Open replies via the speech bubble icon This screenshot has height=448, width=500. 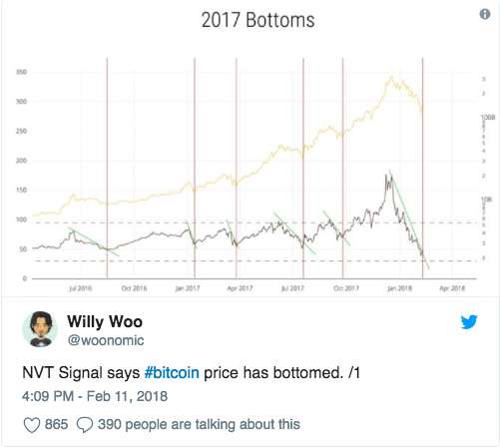85,425
